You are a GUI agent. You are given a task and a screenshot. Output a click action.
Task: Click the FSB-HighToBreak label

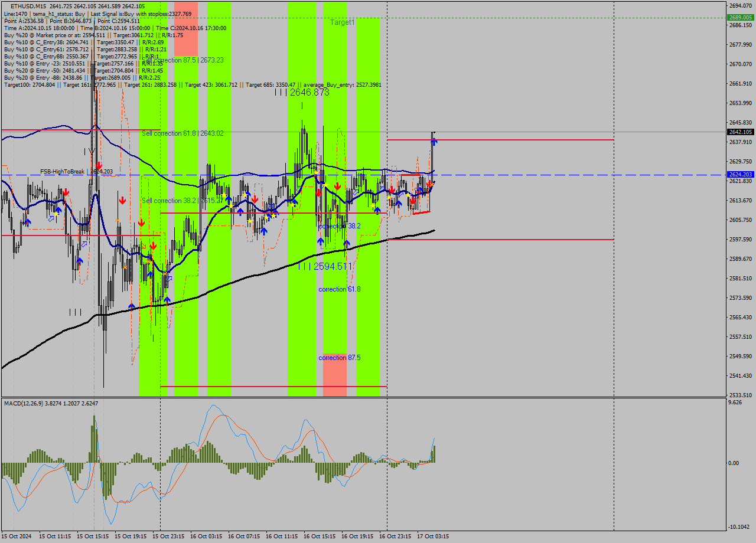[76, 171]
